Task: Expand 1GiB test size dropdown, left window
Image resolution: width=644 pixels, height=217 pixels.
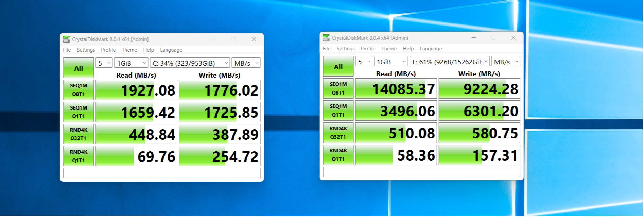Action: click(x=131, y=63)
